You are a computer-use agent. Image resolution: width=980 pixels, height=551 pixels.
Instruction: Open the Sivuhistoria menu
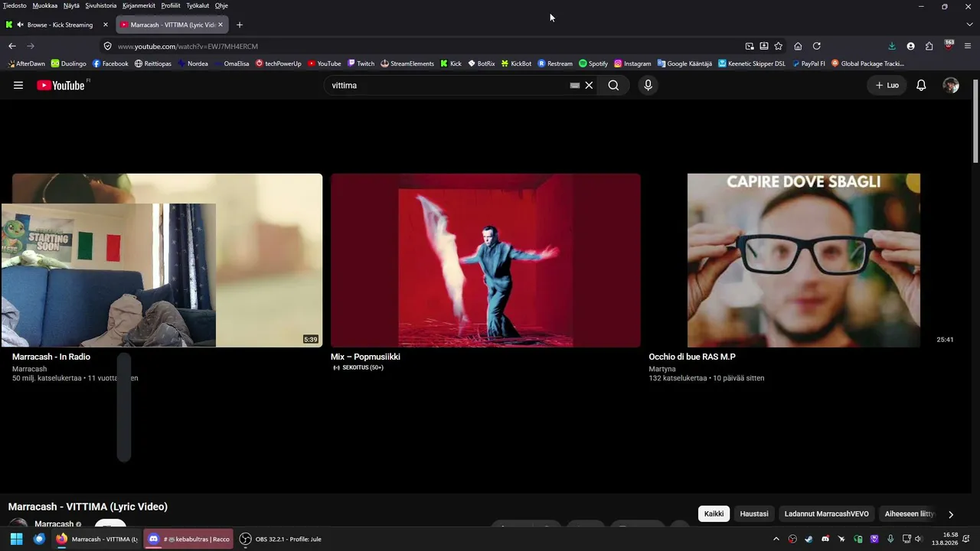click(x=101, y=5)
